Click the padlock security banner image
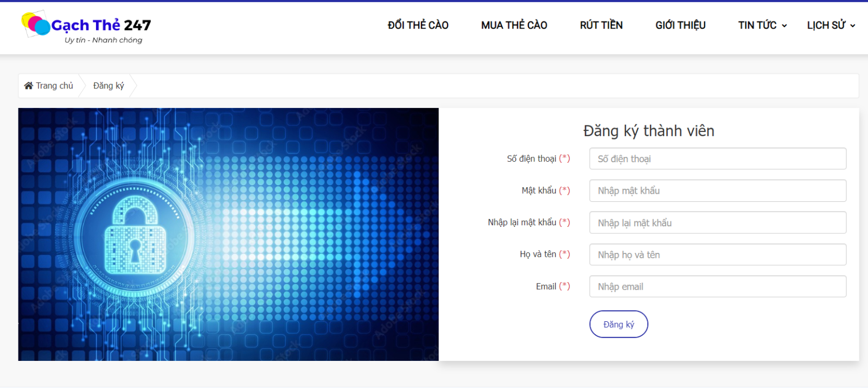 (x=228, y=234)
